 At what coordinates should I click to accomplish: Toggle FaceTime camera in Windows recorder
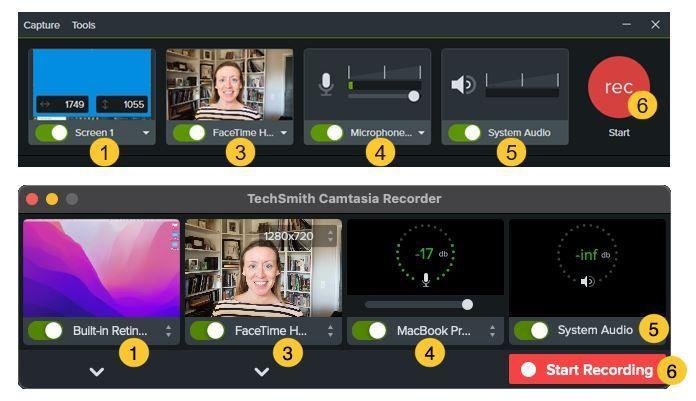pyautogui.click(x=189, y=132)
